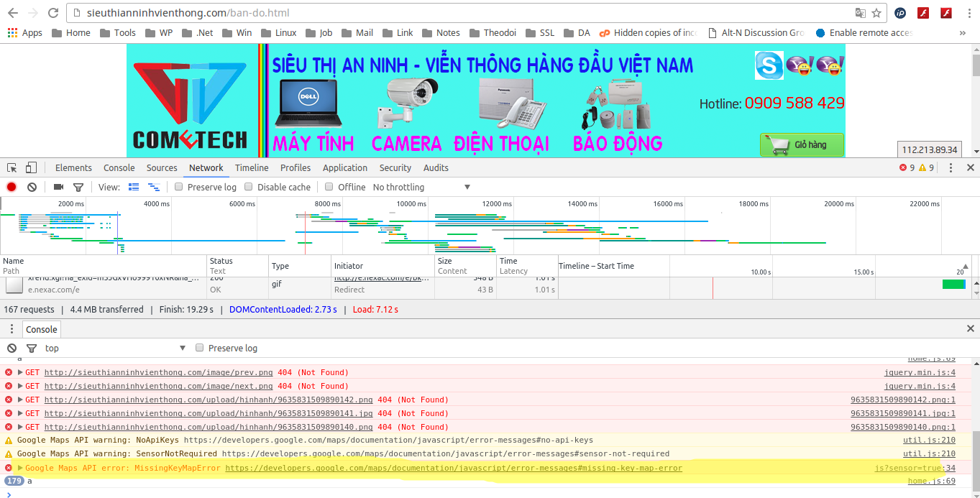Enable Preserve log in the Network toolbar

178,187
